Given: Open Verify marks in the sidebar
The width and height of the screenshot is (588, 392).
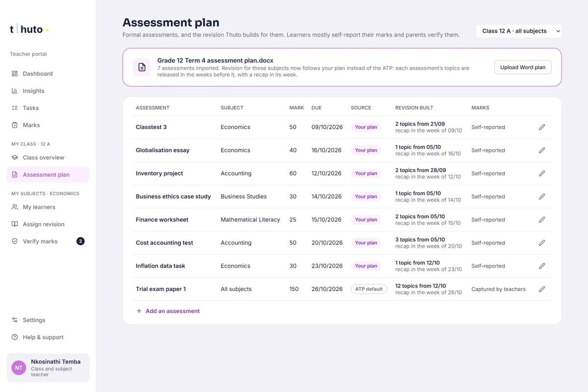Looking at the screenshot, I should pyautogui.click(x=48, y=241).
